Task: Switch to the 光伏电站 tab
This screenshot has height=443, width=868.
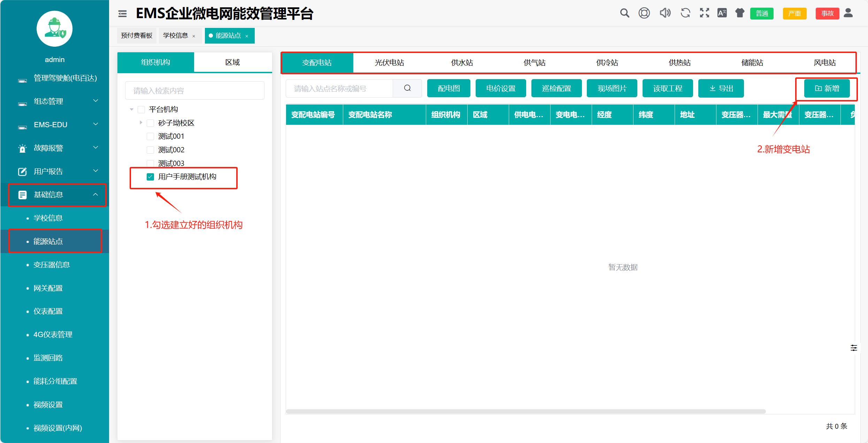Action: click(x=389, y=63)
